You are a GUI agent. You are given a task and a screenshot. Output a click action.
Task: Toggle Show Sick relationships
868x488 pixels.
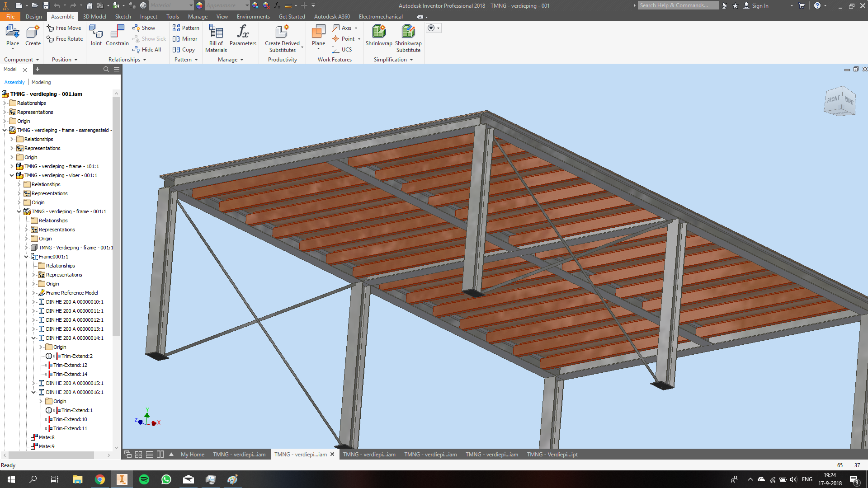tap(149, 38)
